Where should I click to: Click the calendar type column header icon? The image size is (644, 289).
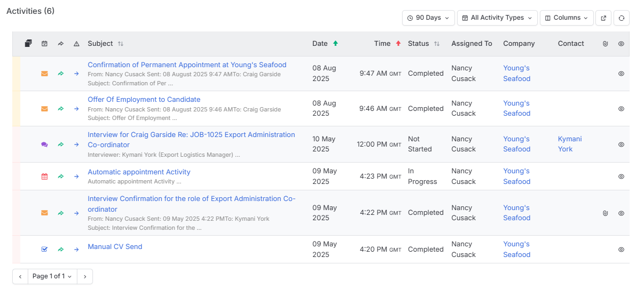(44, 44)
